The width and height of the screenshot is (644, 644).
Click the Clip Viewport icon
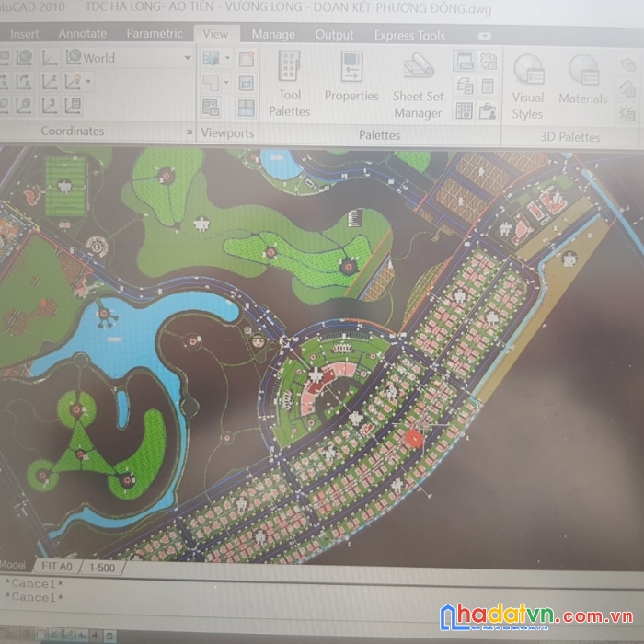pos(247,84)
